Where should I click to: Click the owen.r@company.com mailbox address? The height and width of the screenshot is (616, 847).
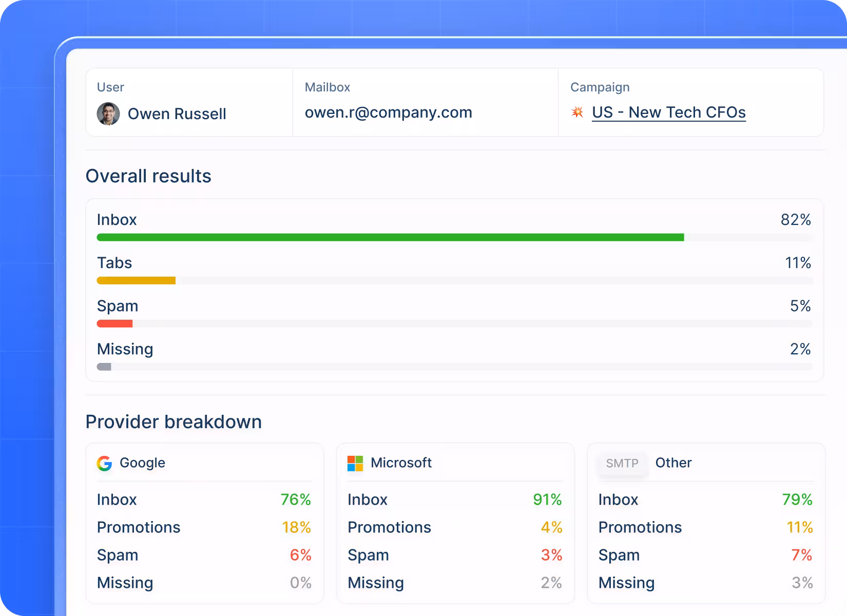point(388,112)
